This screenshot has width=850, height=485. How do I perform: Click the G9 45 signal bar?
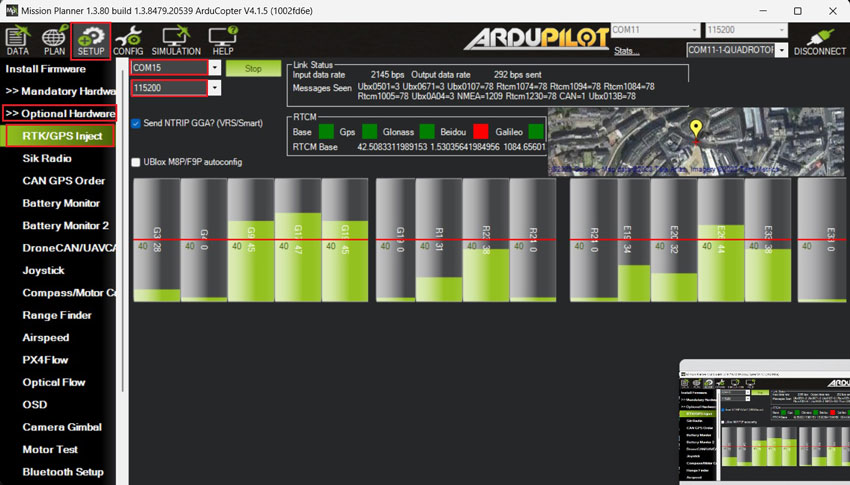(x=251, y=240)
